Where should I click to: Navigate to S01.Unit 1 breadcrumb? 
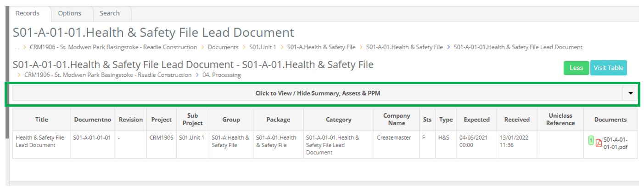tap(263, 47)
